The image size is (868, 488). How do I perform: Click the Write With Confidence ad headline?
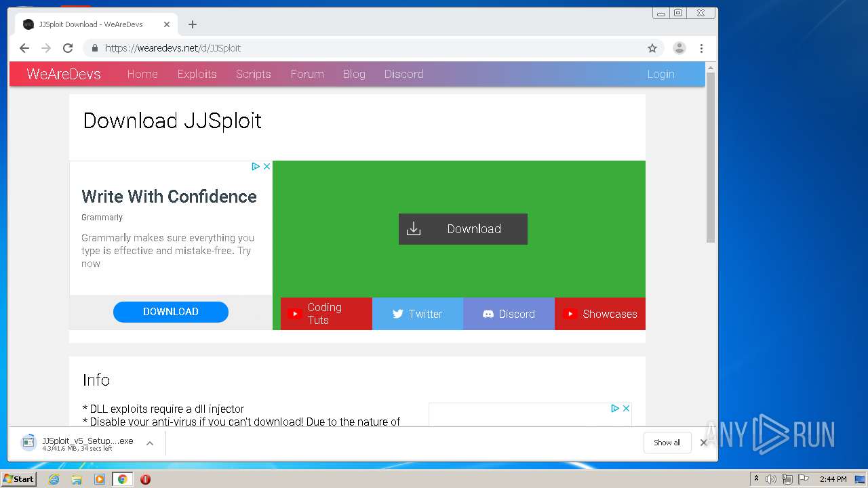[169, 197]
